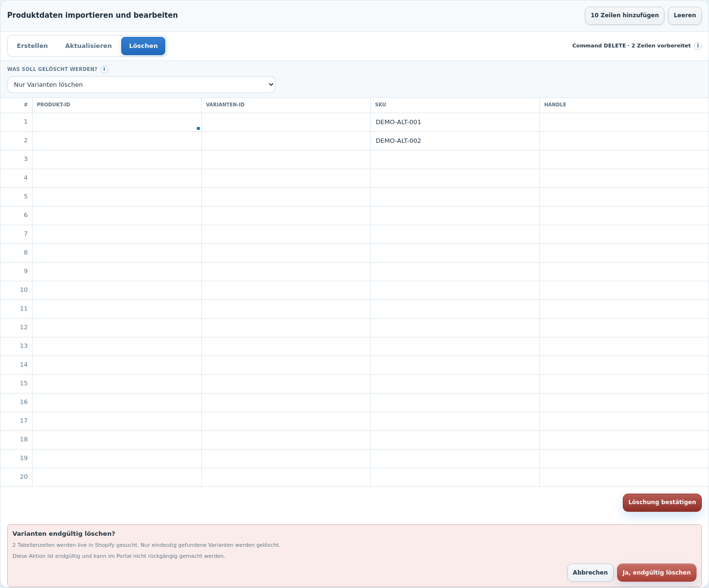Viewport: 709px width, 588px height.
Task: Click info icon next to Command DELETE status
Action: click(698, 46)
